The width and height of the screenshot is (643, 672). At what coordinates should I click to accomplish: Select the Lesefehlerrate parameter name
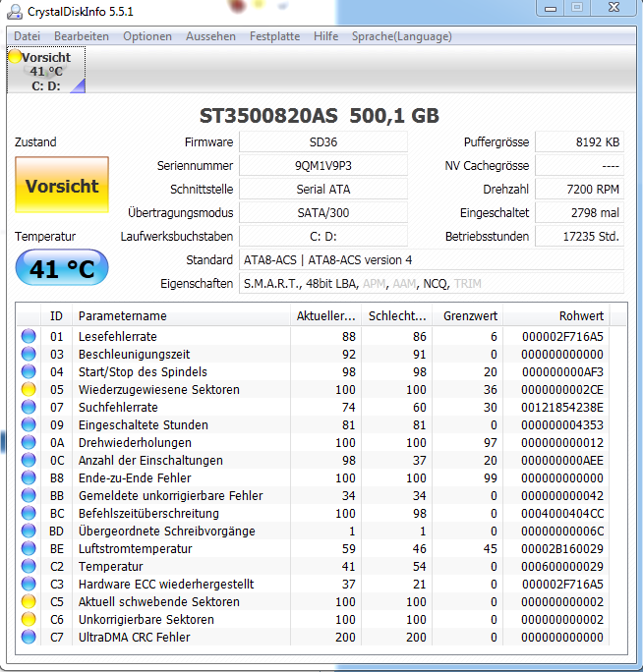coord(118,336)
